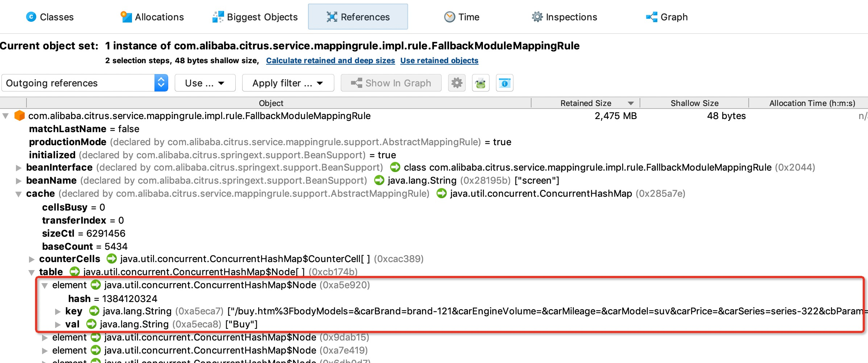Open view settings gear icon
The height and width of the screenshot is (363, 868).
tap(456, 83)
